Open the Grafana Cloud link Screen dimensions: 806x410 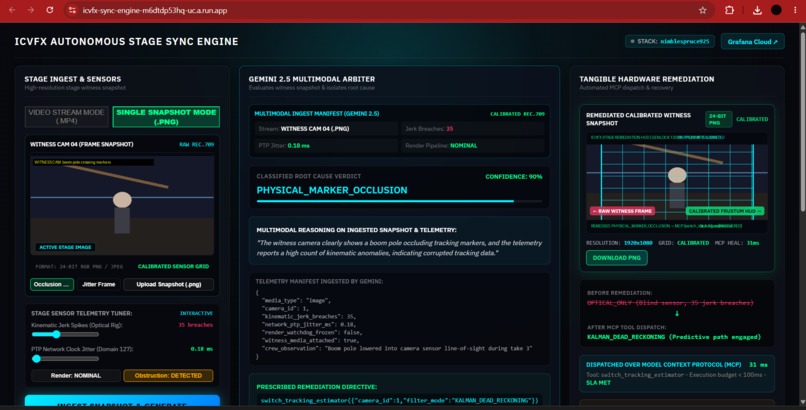pos(753,42)
